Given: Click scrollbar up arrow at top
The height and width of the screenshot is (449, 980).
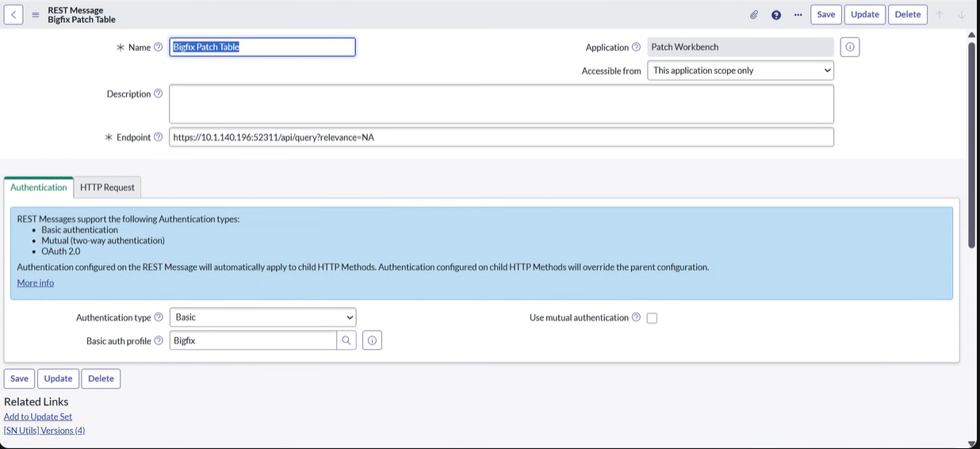Looking at the screenshot, I should click(x=972, y=35).
